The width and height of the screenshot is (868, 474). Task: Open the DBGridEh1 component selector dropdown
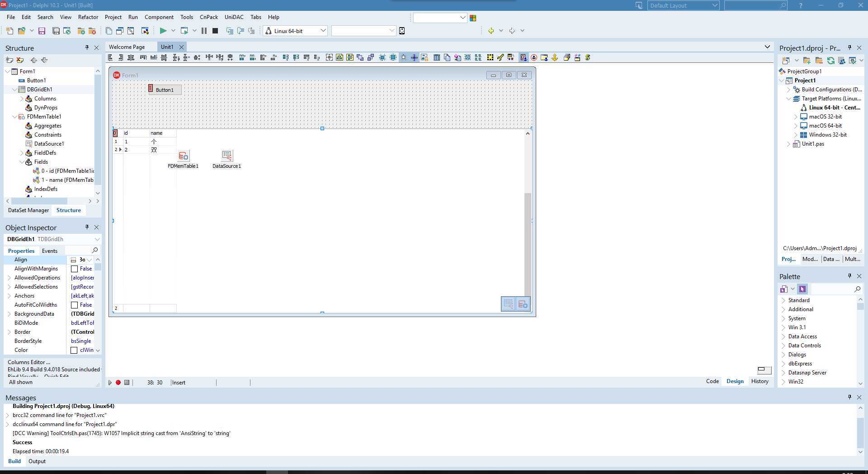[x=97, y=239]
